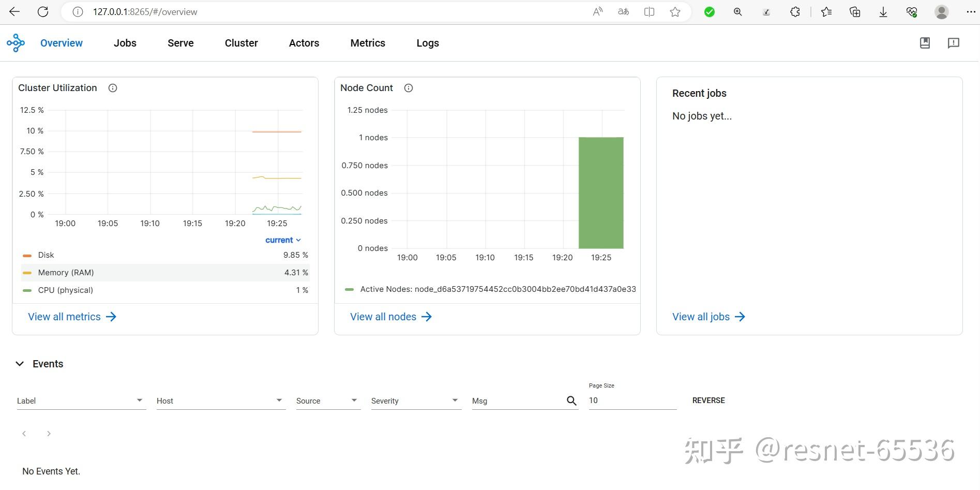Open the 'current' dropdown on Cluster Utilization

pos(283,240)
